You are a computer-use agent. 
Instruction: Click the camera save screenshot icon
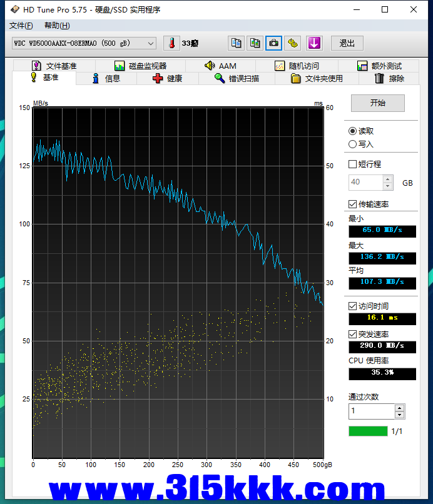pyautogui.click(x=273, y=43)
